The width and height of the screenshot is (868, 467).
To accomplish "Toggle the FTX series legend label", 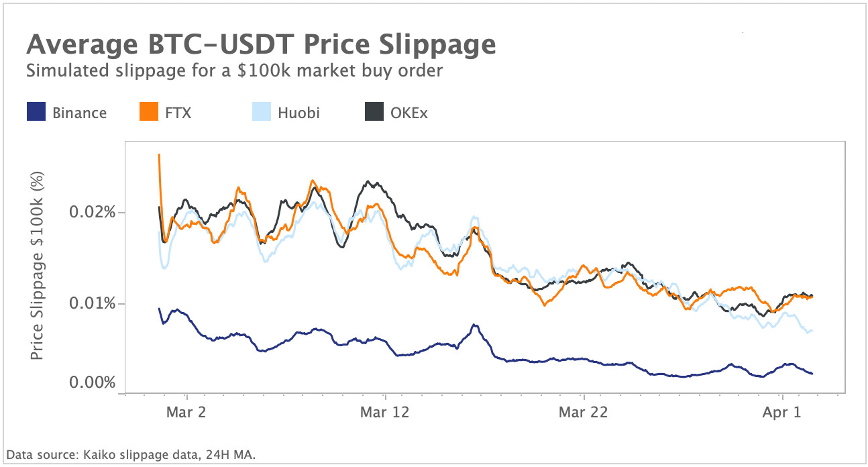I will coord(178,113).
